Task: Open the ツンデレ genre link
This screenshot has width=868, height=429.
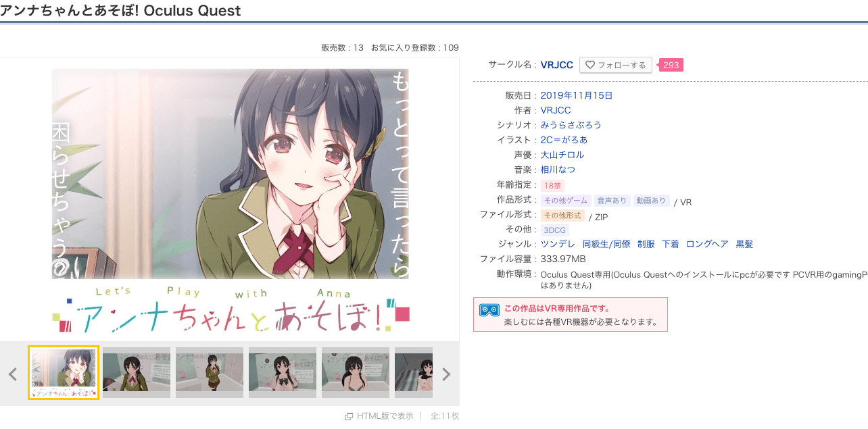Action: point(558,244)
